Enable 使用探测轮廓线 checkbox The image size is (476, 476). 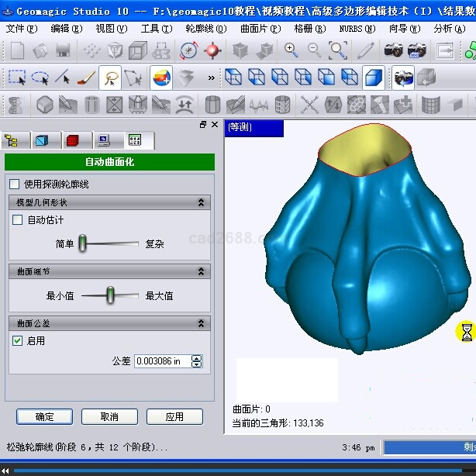coord(14,185)
